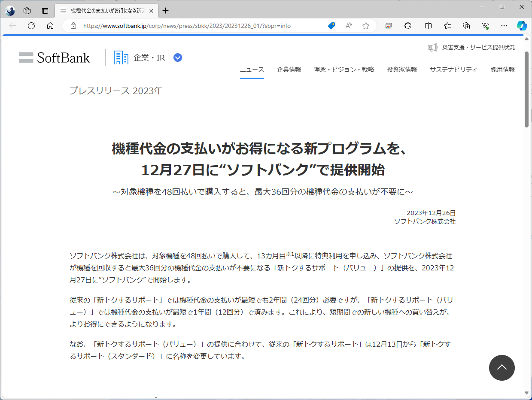This screenshot has width=532, height=400.
Task: Switch to the SoftBank press release tab
Action: tap(103, 11)
